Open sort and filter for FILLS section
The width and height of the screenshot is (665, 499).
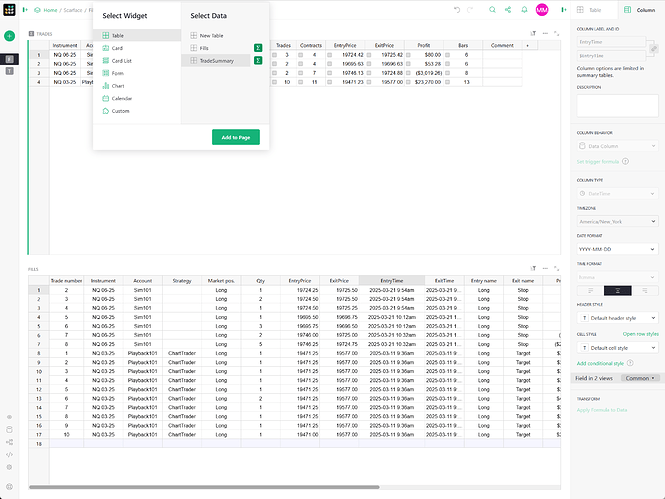click(x=533, y=268)
